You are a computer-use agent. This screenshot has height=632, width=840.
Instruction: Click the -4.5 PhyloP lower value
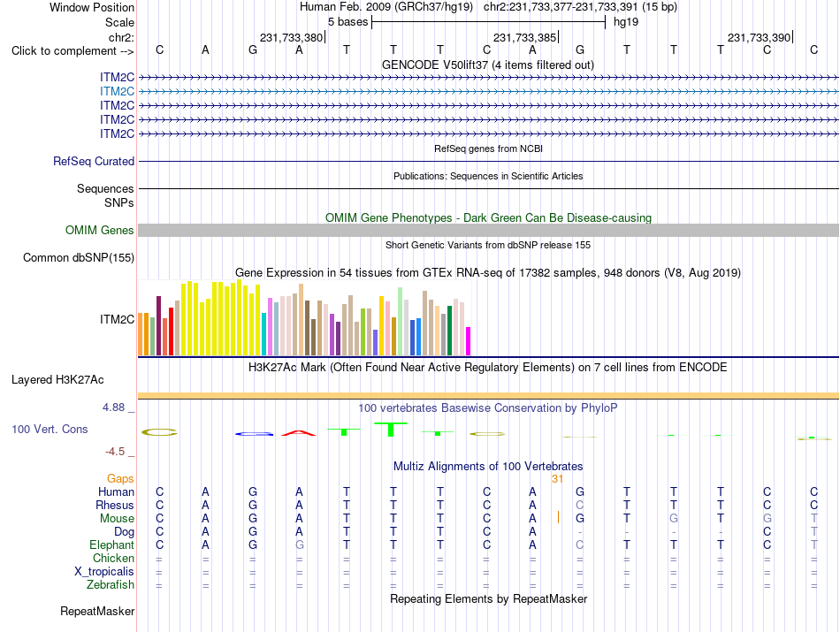115,452
